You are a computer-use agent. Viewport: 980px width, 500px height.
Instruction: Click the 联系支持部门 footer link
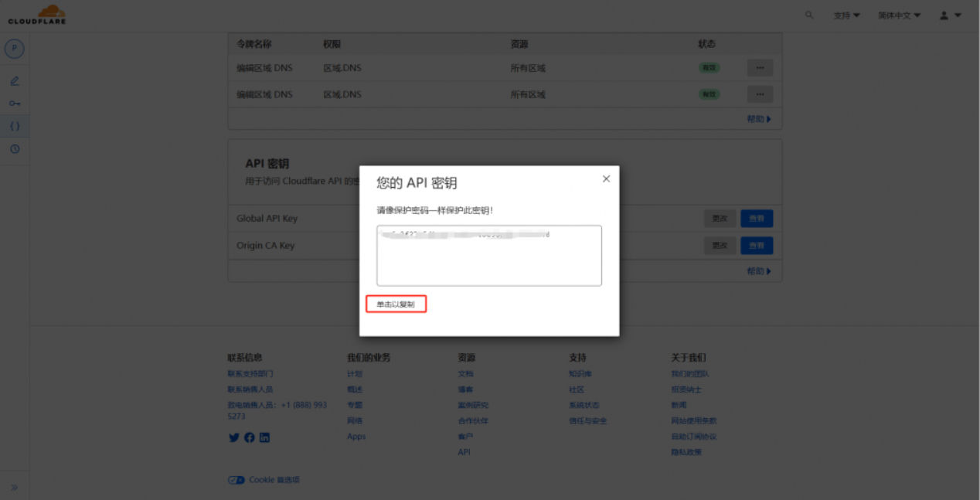[x=250, y=374]
